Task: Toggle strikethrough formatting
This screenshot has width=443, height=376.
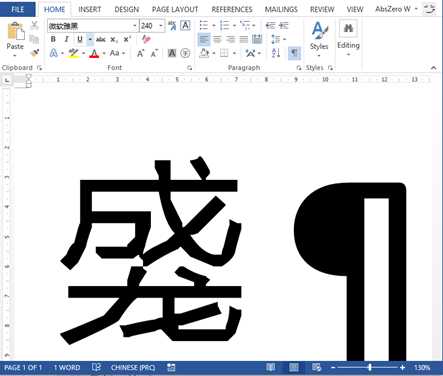Action: [x=100, y=40]
